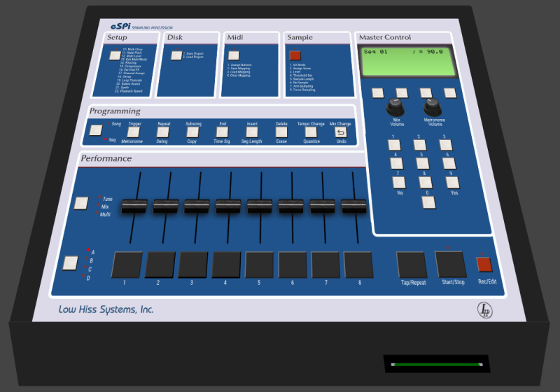Toggle the Song/Seg mode button
Viewport: 560px width, 392px height.
(x=96, y=129)
